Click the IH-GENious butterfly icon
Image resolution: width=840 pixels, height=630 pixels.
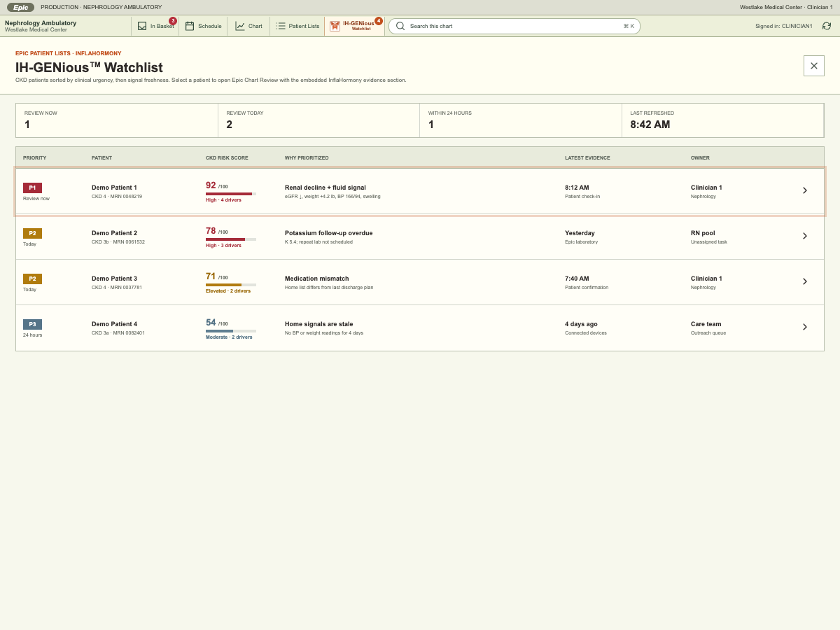[335, 26]
